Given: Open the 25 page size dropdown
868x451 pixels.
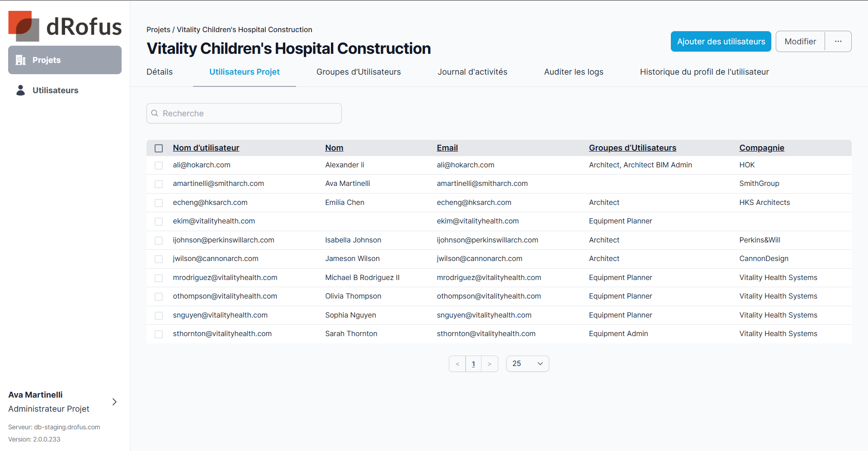Looking at the screenshot, I should [527, 364].
